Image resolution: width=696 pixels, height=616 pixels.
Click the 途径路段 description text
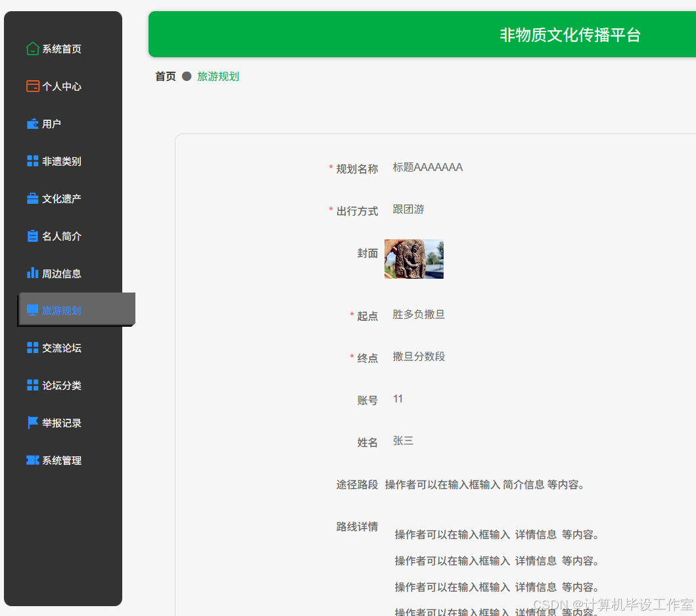pos(484,485)
